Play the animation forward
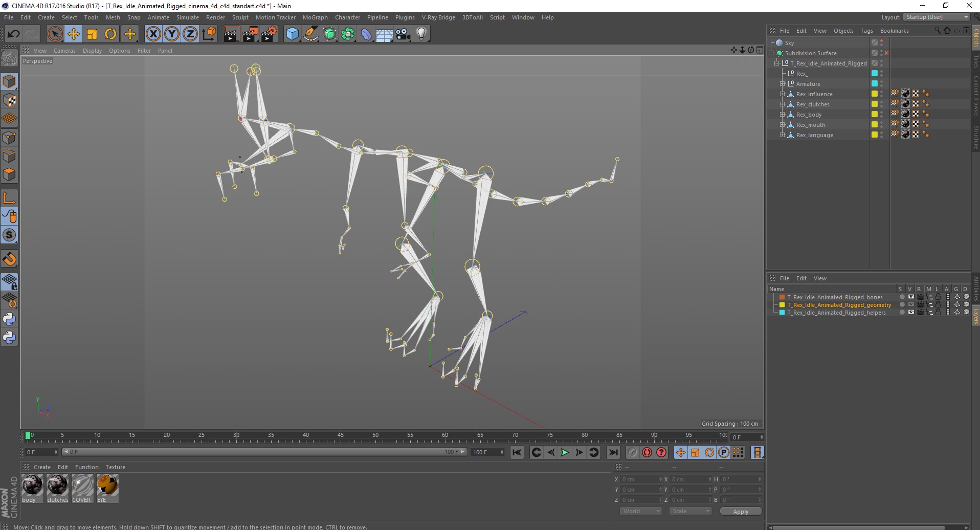 point(565,452)
